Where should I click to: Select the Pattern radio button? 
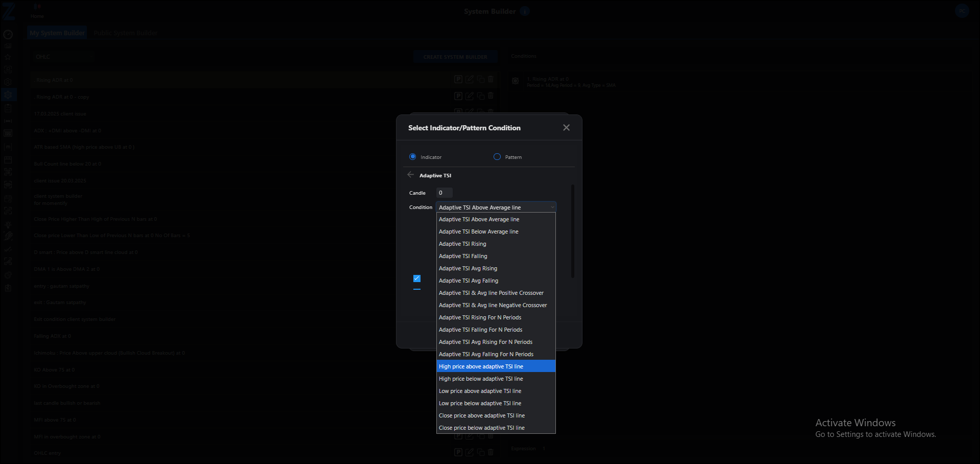[497, 157]
